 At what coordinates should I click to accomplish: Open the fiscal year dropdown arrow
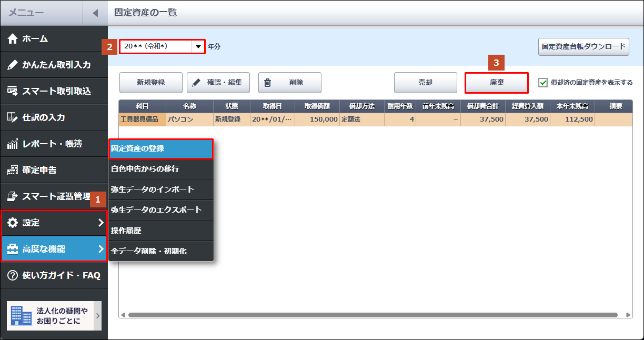[198, 47]
